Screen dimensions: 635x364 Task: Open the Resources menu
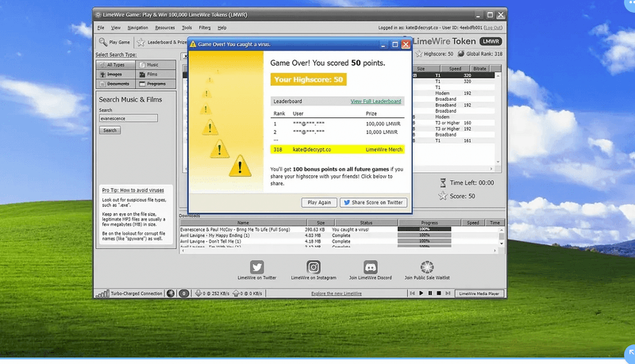(x=165, y=28)
